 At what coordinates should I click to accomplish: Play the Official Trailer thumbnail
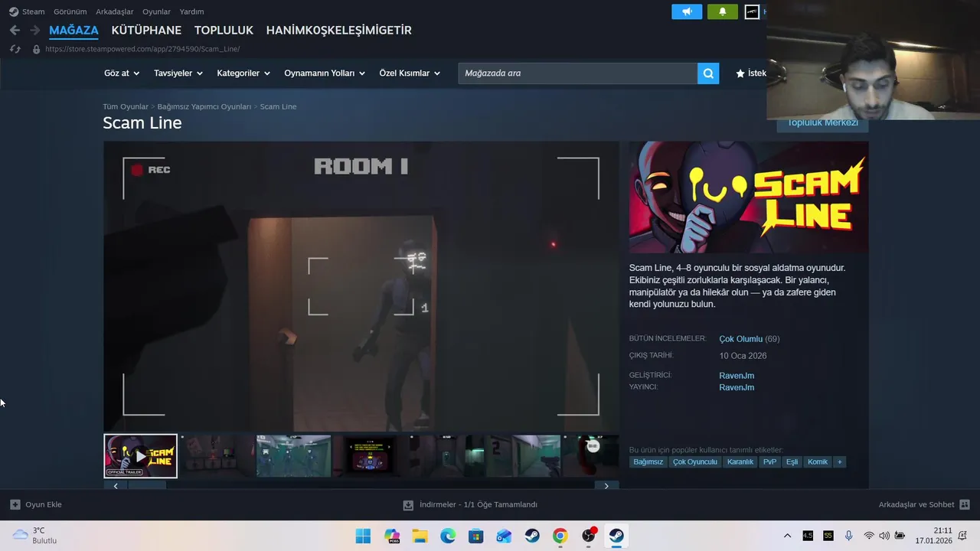click(141, 456)
